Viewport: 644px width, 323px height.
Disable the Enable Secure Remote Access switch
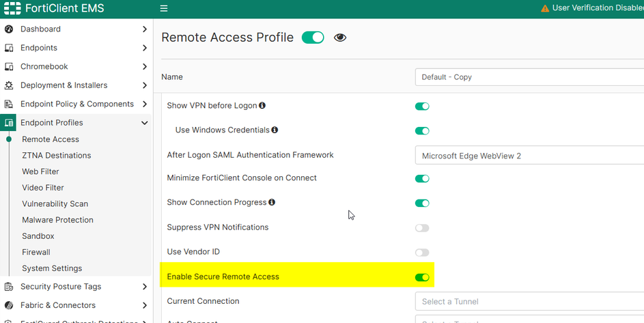pyautogui.click(x=422, y=277)
